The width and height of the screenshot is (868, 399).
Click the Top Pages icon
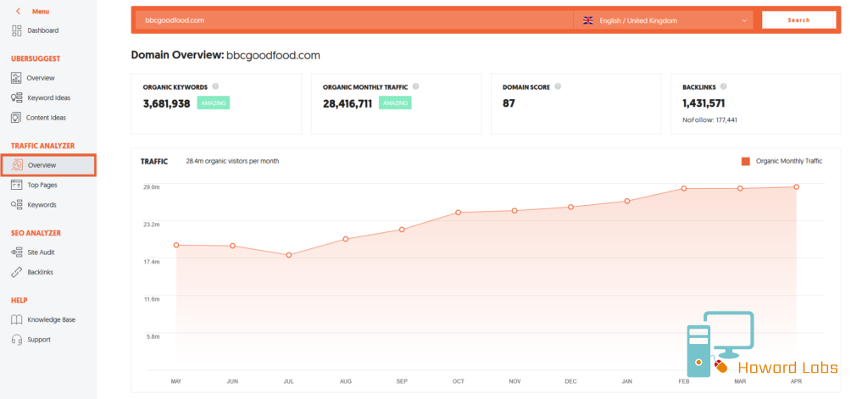pyautogui.click(x=17, y=185)
